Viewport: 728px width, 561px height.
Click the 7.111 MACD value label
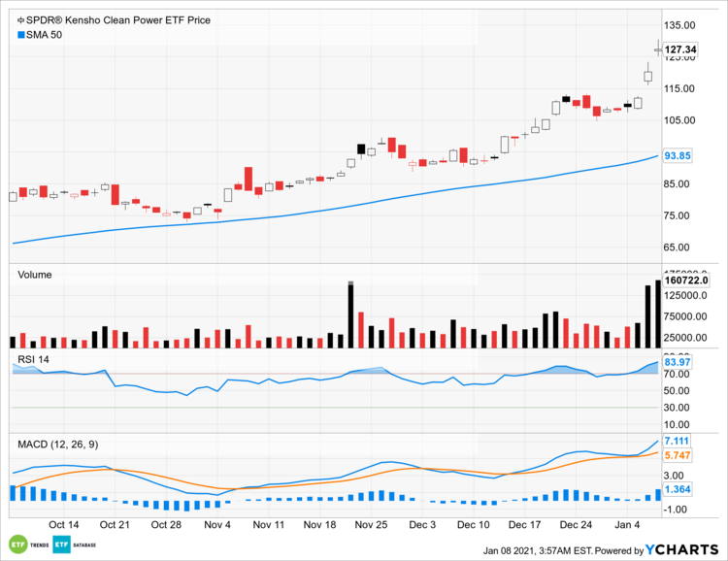(x=676, y=442)
